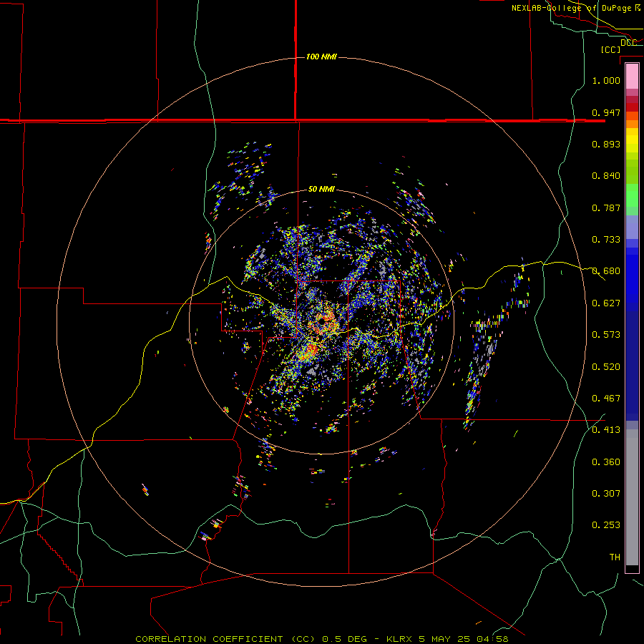Select the 0.733 scale value
The height and width of the screenshot is (644, 644).
(x=606, y=240)
